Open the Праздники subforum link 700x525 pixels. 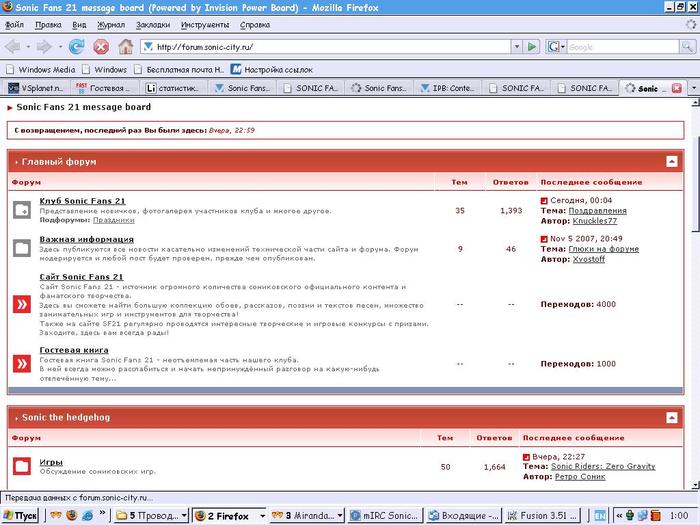(x=113, y=220)
